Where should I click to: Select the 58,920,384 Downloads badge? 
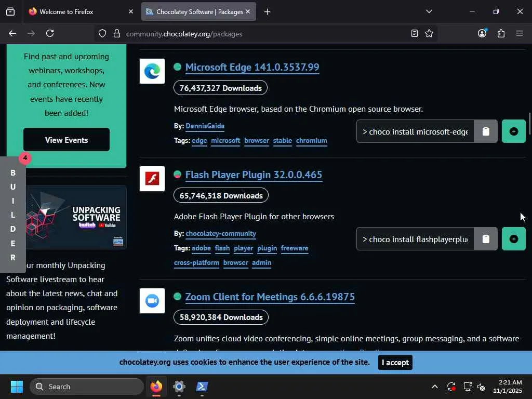pyautogui.click(x=221, y=317)
